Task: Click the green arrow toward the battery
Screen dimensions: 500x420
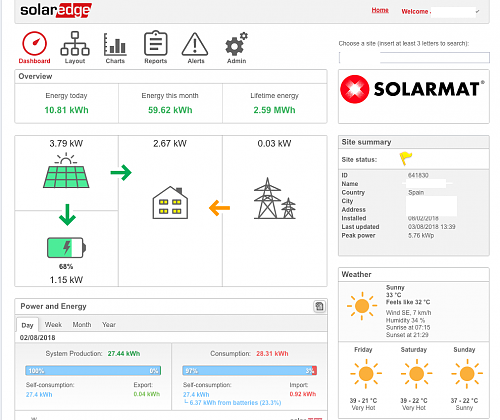Action: click(67, 215)
